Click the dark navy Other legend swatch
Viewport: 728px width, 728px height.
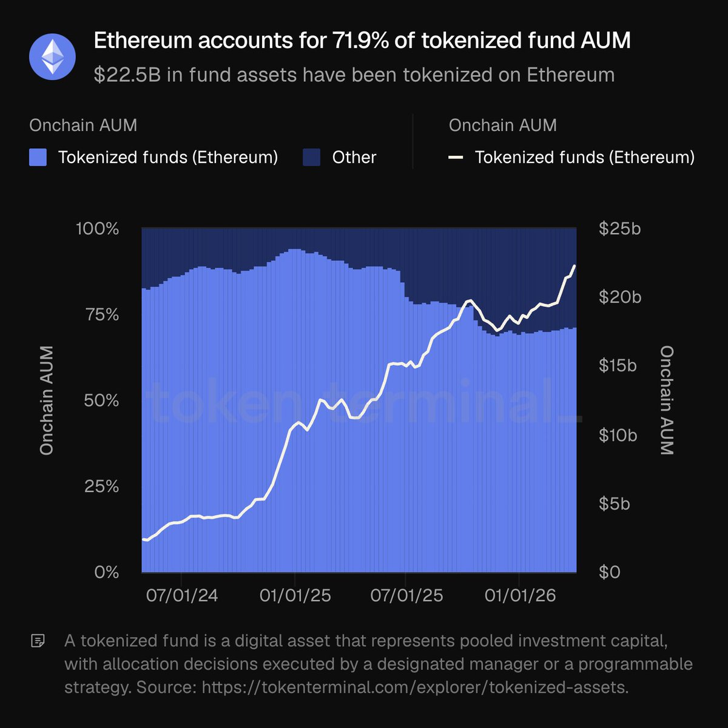311,158
